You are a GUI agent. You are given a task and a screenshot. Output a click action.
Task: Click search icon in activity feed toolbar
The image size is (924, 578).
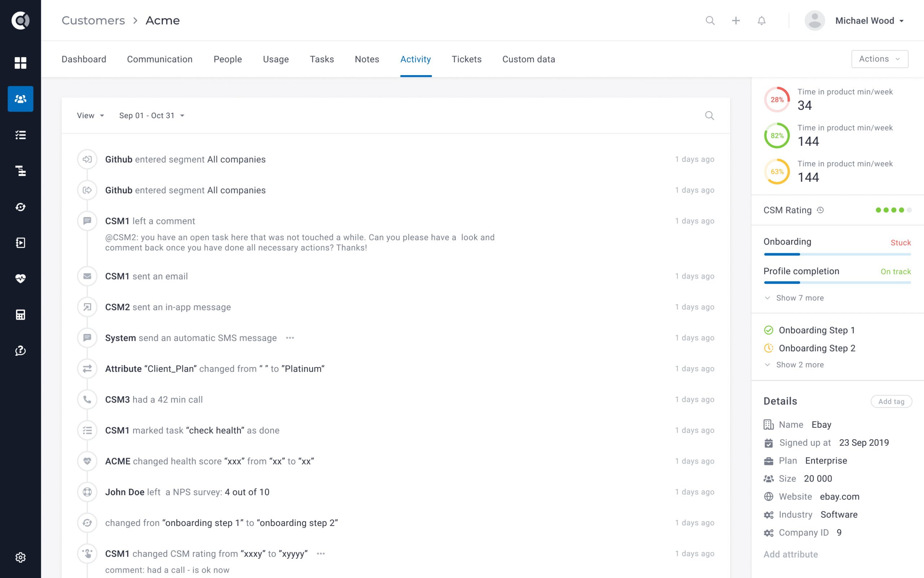pyautogui.click(x=709, y=116)
